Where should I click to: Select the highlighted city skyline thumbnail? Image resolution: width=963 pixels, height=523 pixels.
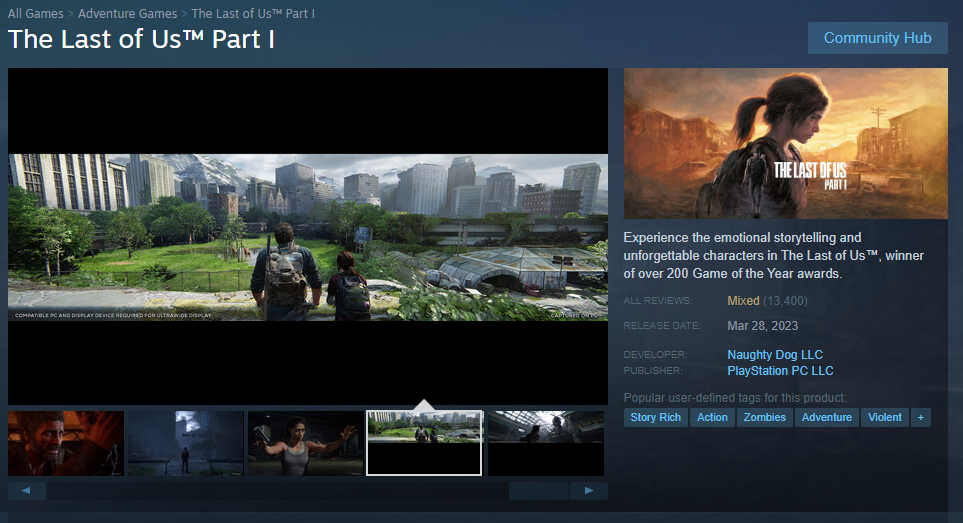click(x=424, y=443)
